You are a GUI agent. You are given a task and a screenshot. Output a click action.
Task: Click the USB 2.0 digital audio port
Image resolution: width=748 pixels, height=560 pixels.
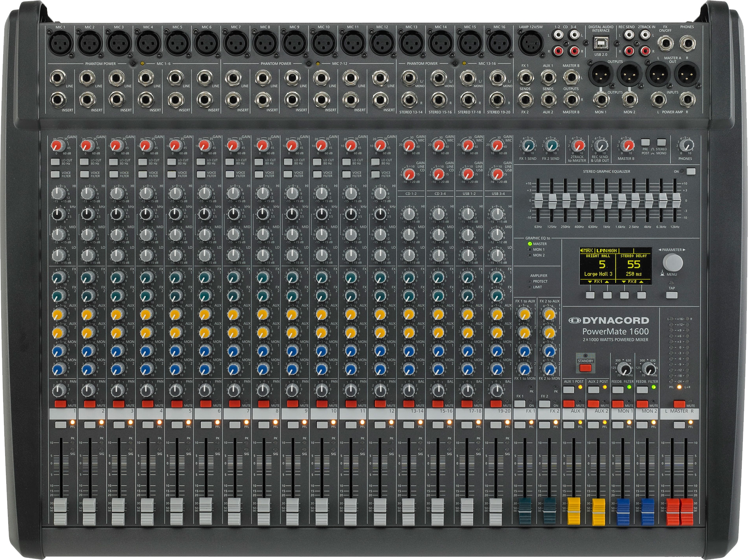tap(600, 43)
